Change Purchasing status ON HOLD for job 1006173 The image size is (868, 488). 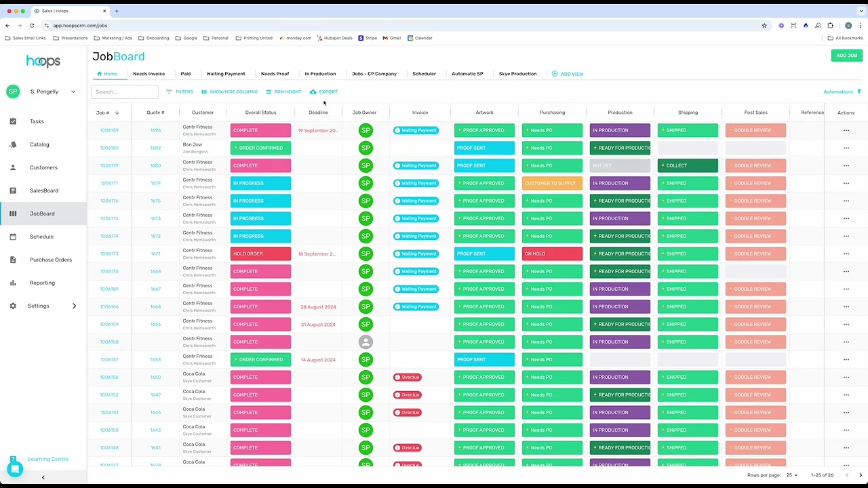pos(552,253)
